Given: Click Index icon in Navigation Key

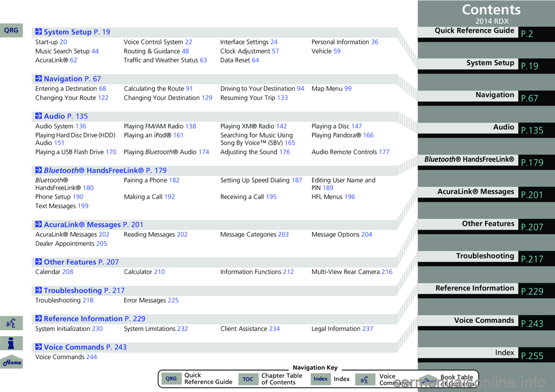Looking at the screenshot, I should click(x=320, y=379).
